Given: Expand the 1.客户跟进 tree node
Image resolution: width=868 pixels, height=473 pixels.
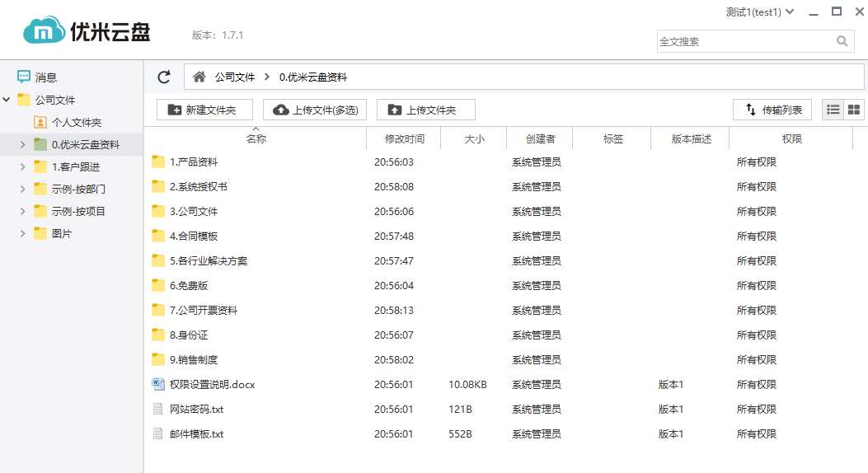Looking at the screenshot, I should tap(23, 166).
